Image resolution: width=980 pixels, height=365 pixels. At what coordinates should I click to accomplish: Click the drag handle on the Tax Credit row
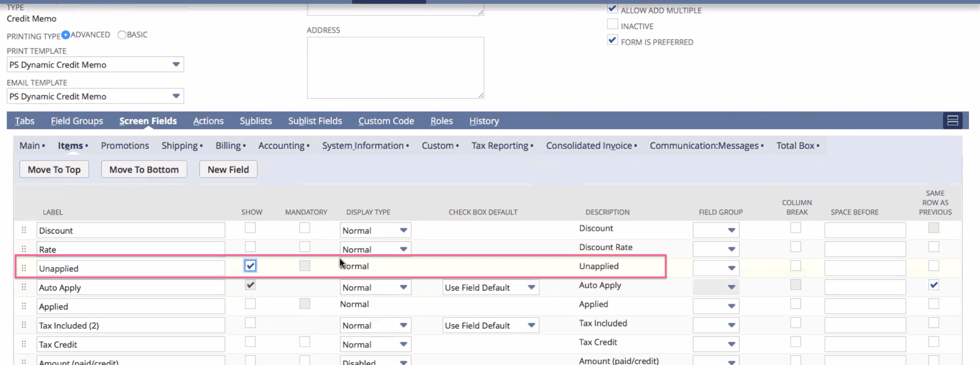(x=24, y=343)
